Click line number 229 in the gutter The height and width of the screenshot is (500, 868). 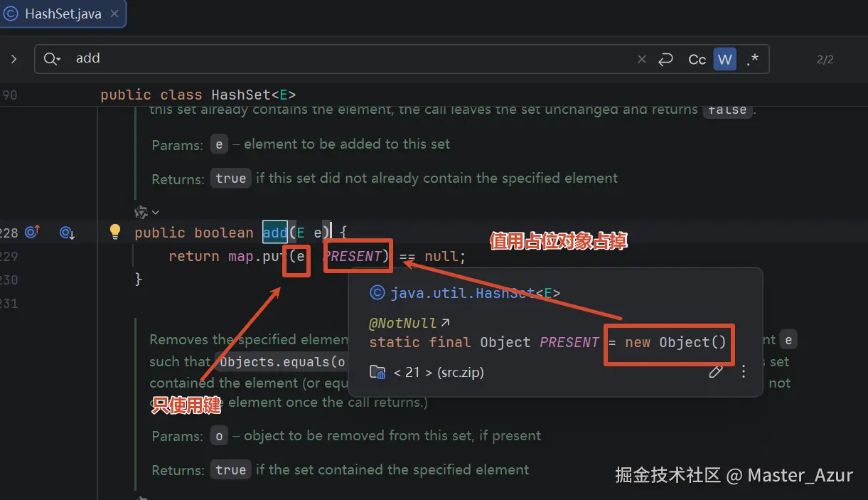tap(9, 256)
